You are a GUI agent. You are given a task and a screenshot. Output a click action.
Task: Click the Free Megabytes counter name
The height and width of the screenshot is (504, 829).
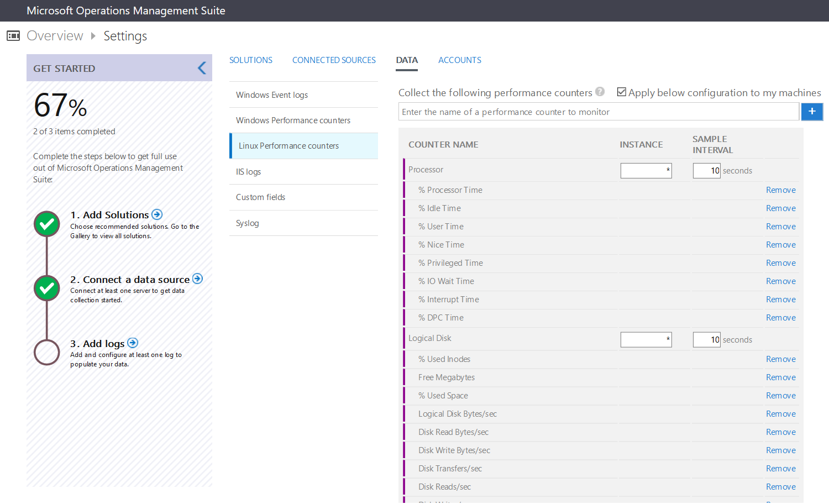coord(447,377)
